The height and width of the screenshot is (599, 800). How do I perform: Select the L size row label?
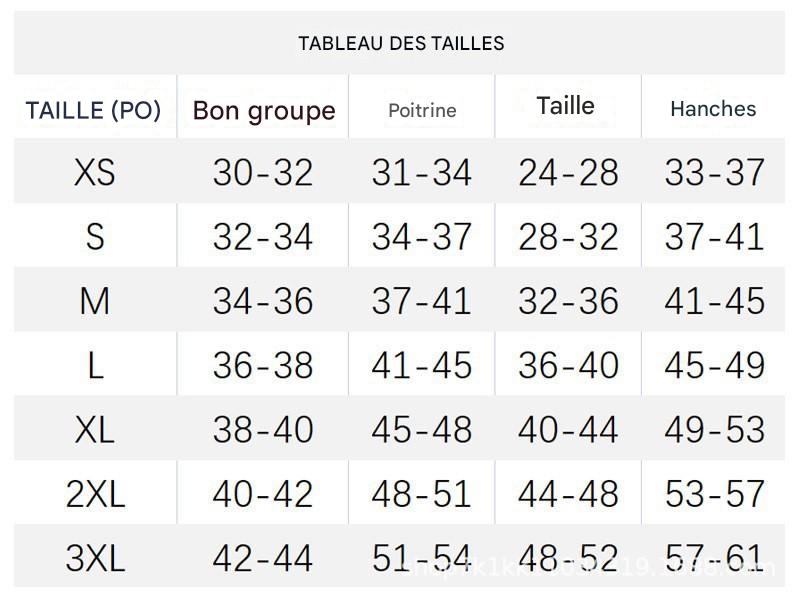95,365
